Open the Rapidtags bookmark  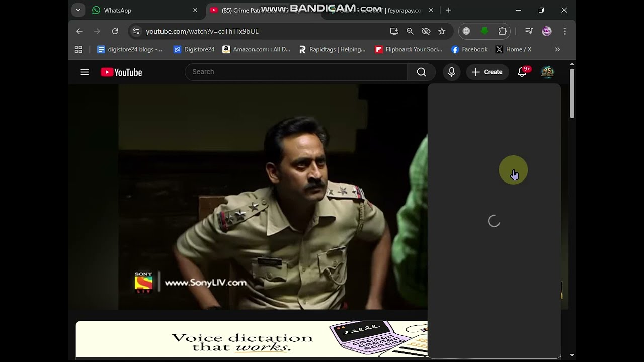(332, 49)
